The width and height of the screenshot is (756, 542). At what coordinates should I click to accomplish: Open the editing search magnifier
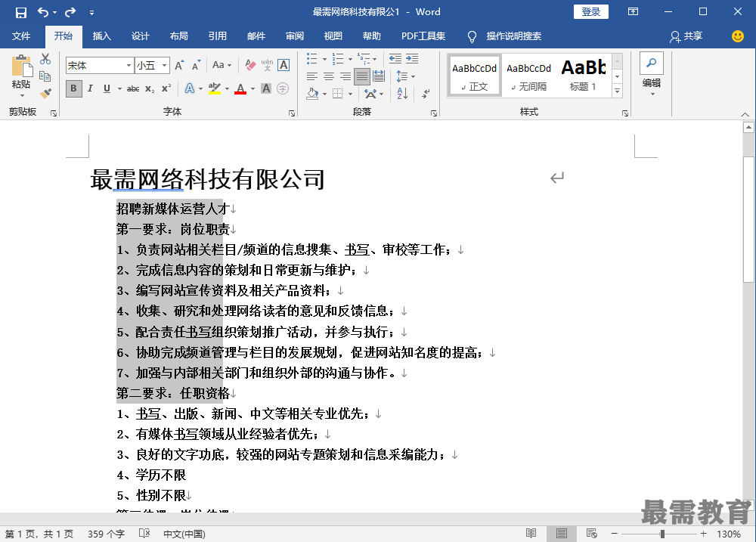(x=652, y=63)
